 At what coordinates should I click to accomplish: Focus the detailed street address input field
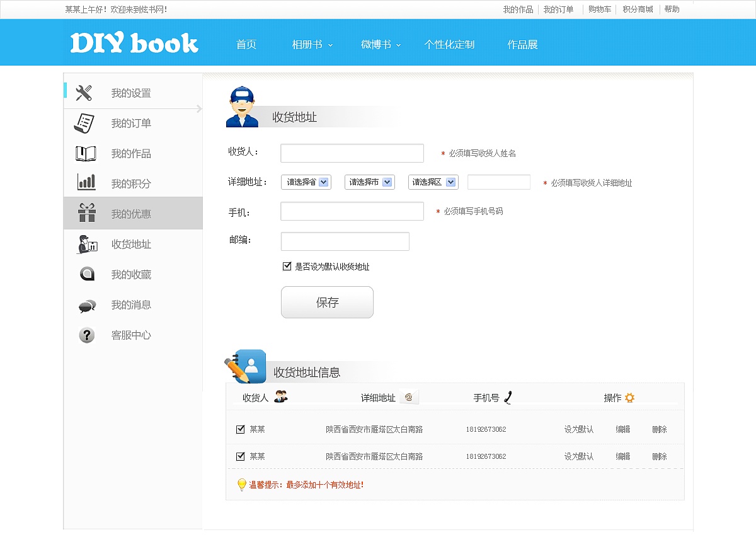[499, 182]
